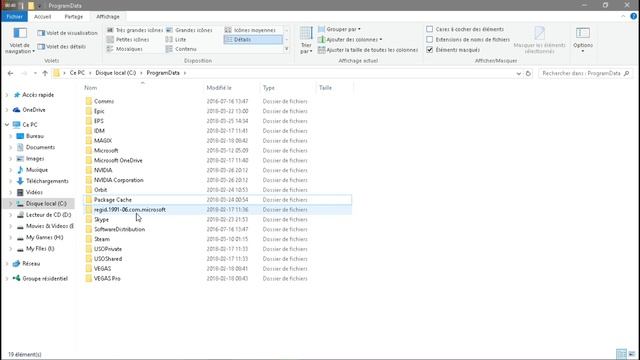Image resolution: width=640 pixels, height=360 pixels.
Task: Click the Rechercher dans ProgramData field
Action: click(584, 73)
